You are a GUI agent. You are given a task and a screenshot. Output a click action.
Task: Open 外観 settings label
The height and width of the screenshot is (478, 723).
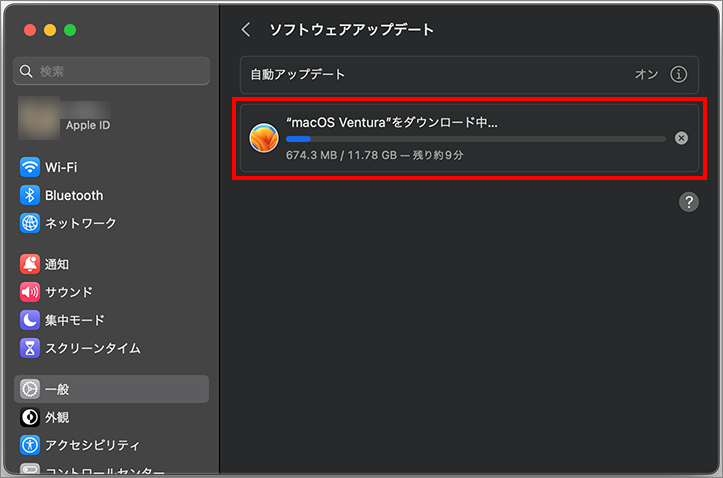(57, 417)
